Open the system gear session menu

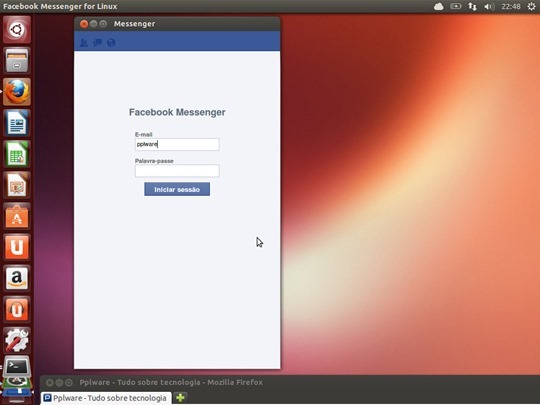(x=531, y=7)
